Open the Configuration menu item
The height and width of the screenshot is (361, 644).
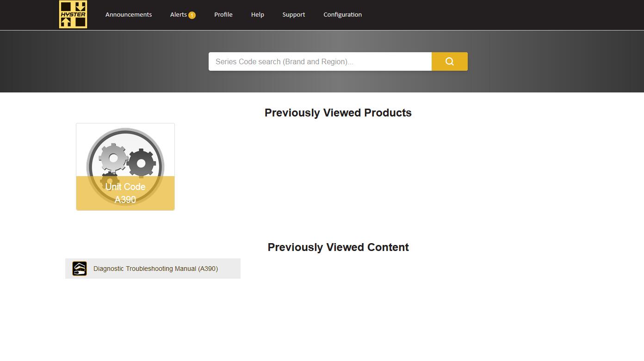[343, 15]
